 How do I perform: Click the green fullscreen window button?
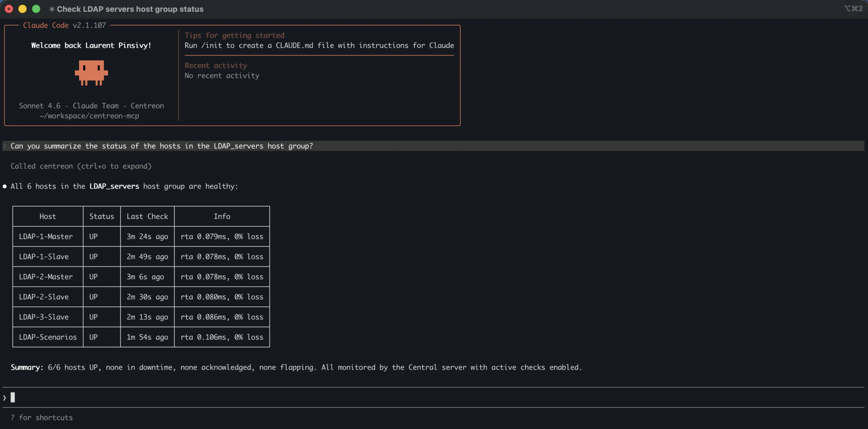36,9
